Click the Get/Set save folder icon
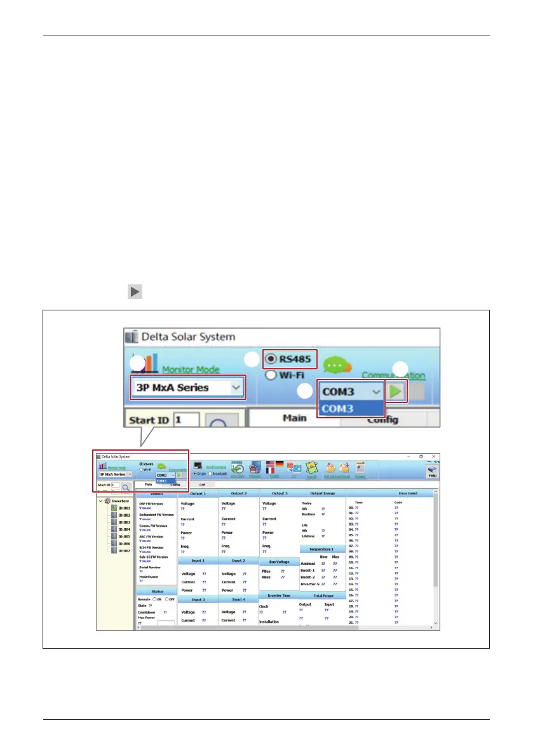The image size is (533, 756). (344, 468)
